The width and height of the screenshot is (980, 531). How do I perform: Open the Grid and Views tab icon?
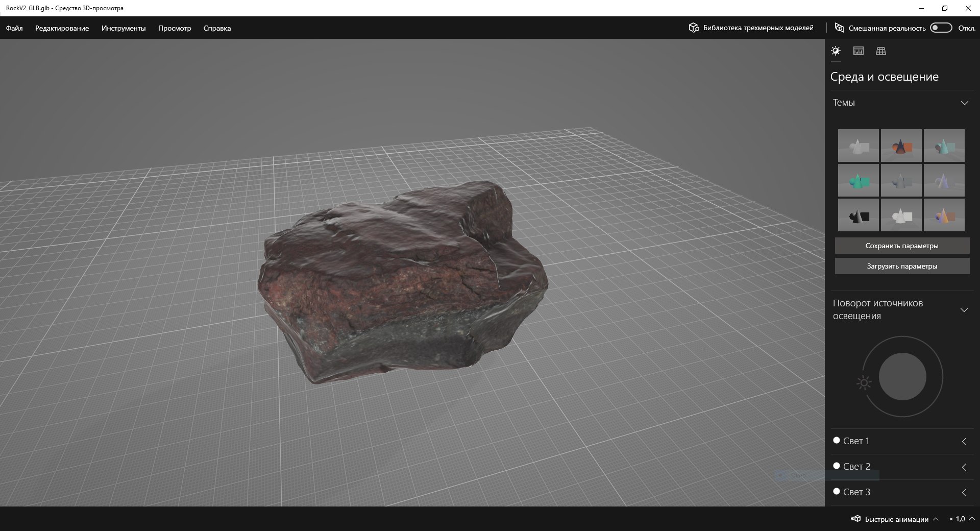click(881, 51)
